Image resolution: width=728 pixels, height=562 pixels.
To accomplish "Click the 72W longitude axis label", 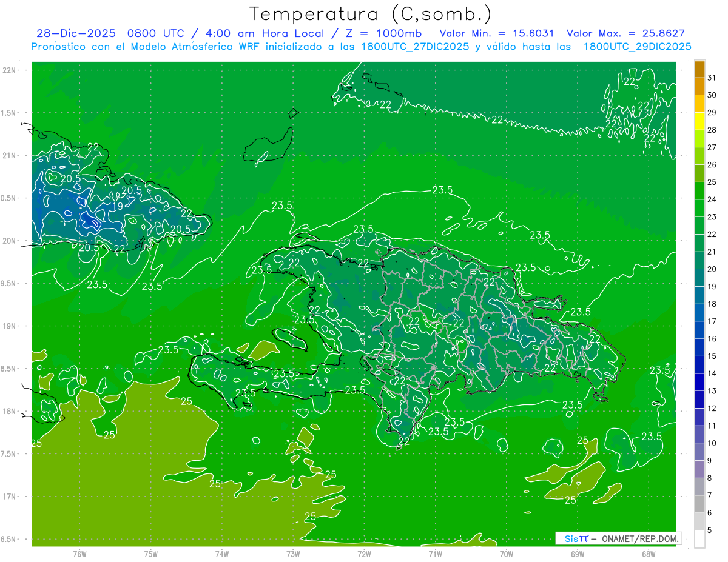I will (x=364, y=554).
